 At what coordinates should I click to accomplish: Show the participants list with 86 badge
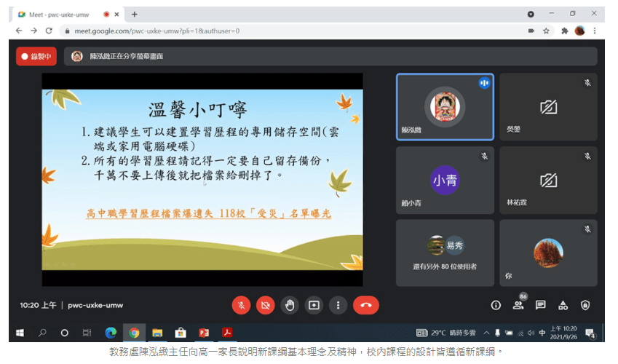coord(518,306)
